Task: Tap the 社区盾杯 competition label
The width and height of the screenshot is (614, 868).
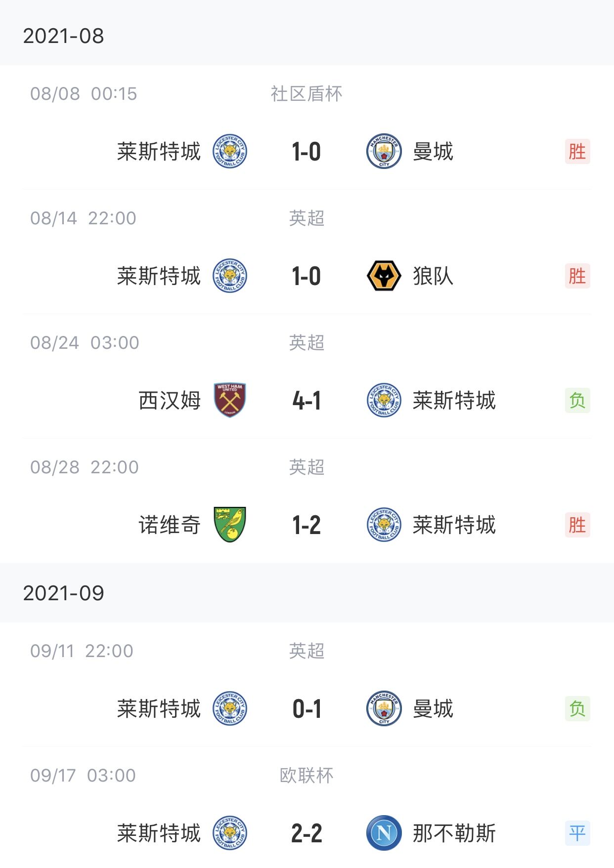Action: (x=307, y=94)
